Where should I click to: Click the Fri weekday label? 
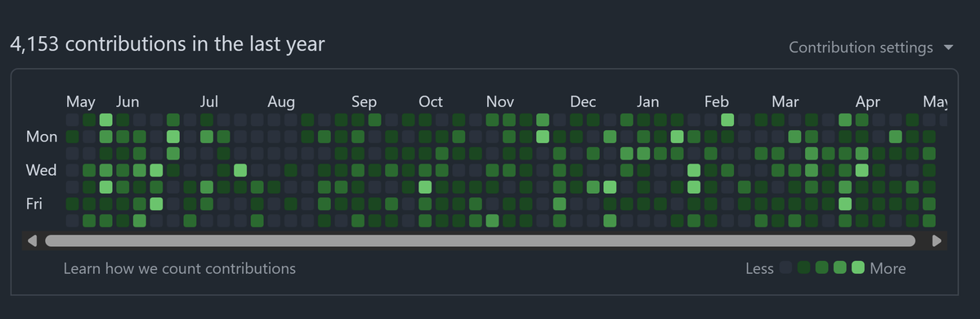click(34, 204)
